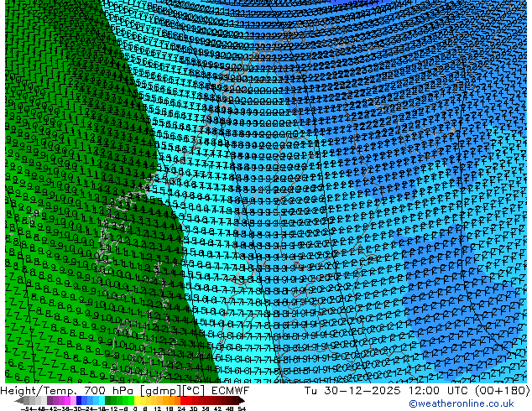The width and height of the screenshot is (532, 411).
Task: Click the '54' label on the legend scale
Action: [x=242, y=408]
